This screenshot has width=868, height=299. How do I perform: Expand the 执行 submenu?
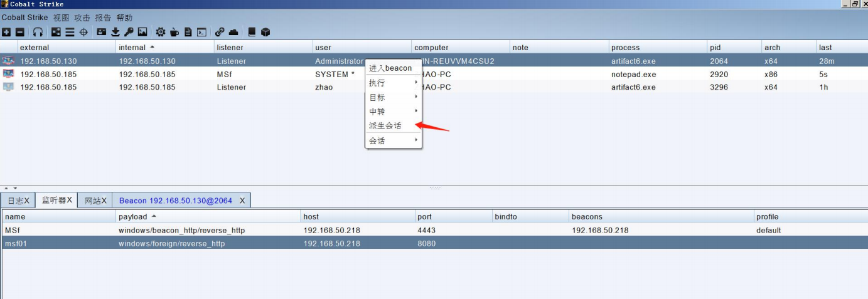(x=394, y=83)
